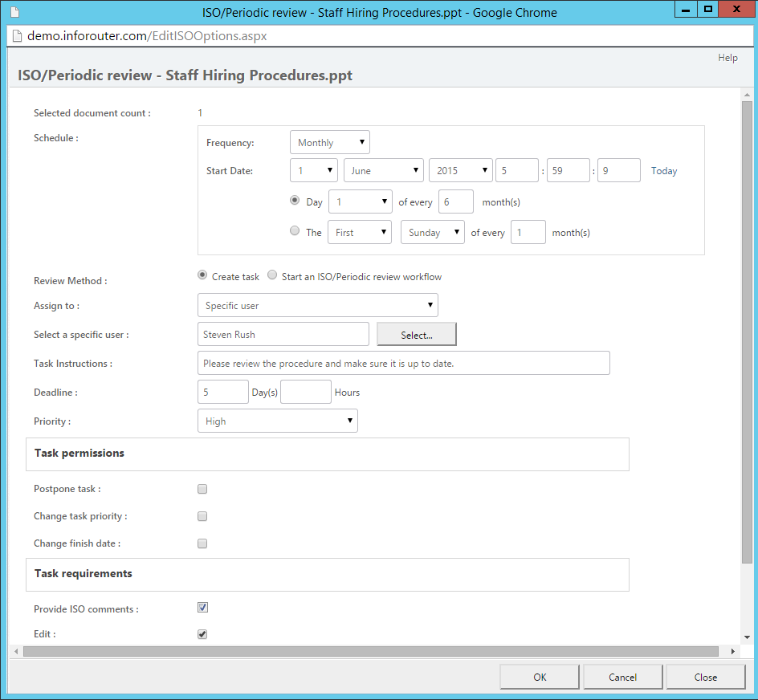
Task: Click the document icon in the title bar
Action: [x=15, y=12]
